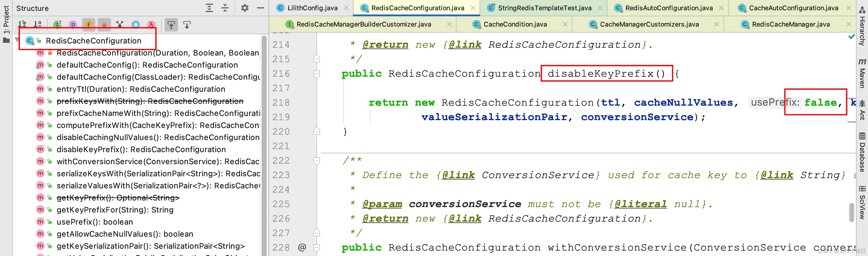The height and width of the screenshot is (256, 868).
Task: Close the CacheManagerCustomizers.java tab
Action: coord(717,24)
